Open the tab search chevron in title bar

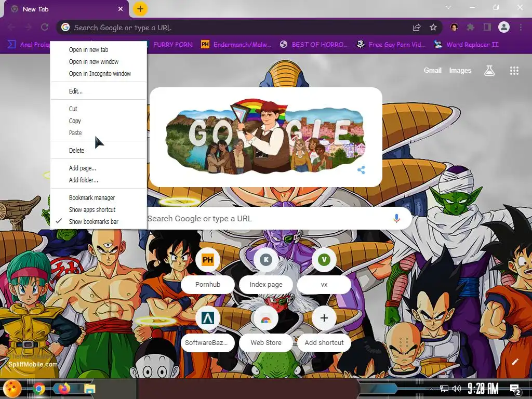[x=448, y=7]
